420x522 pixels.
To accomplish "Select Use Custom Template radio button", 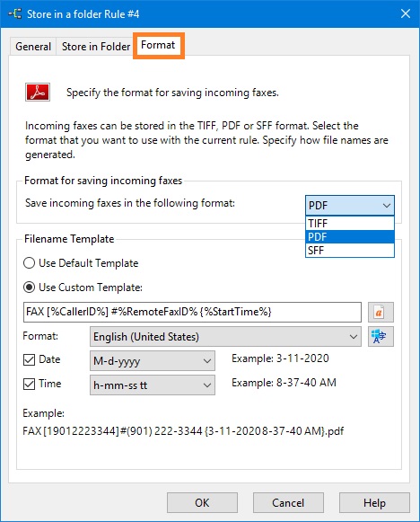I will (x=30, y=288).
